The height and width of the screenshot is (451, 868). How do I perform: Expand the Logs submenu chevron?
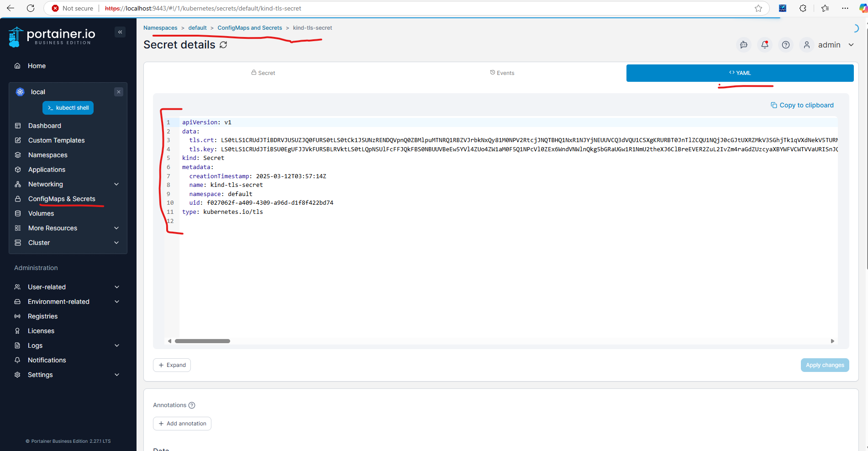click(117, 345)
